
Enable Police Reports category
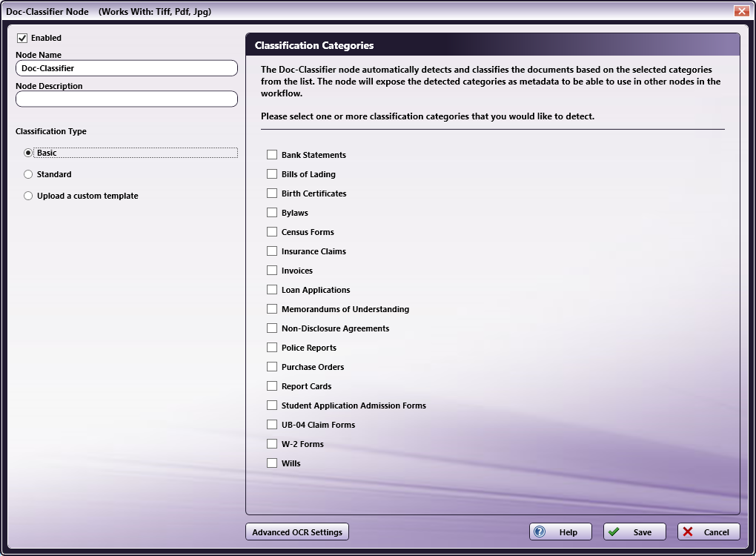(x=272, y=348)
